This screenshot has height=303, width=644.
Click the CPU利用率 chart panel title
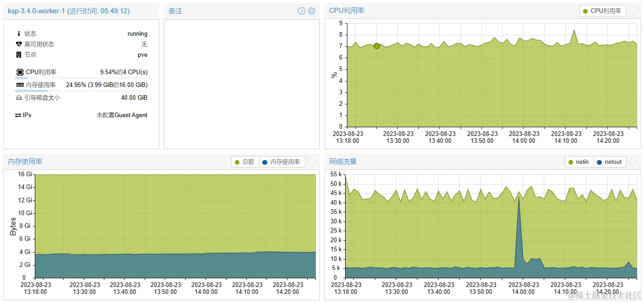347,11
